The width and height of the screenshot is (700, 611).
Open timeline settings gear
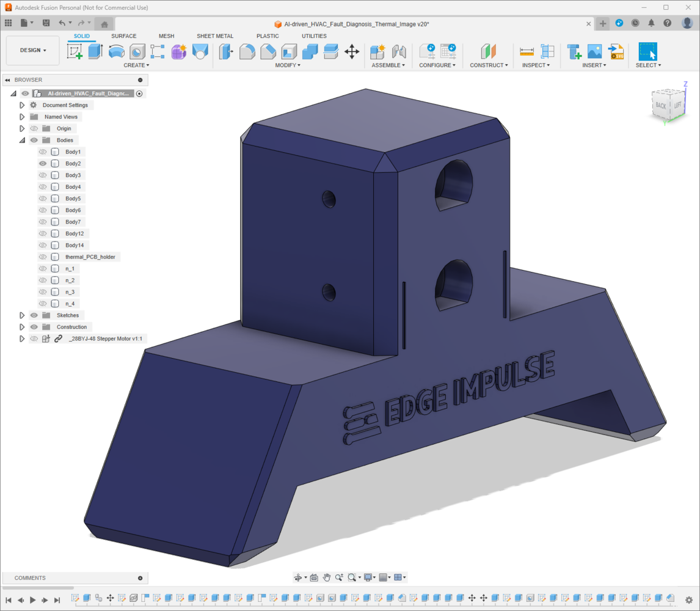(689, 600)
